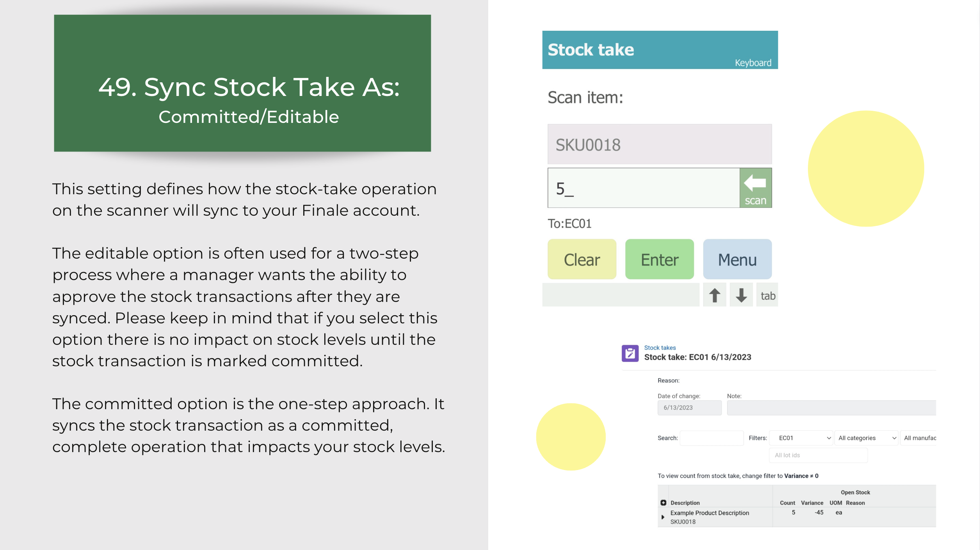
Task: Click the All lot ids field
Action: 818,455
